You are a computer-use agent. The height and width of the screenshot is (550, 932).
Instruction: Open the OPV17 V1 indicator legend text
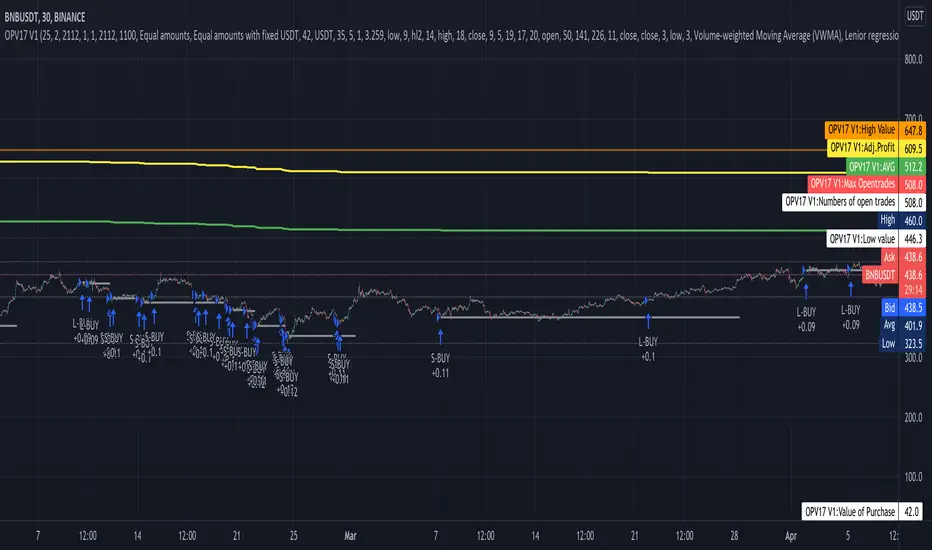pyautogui.click(x=451, y=36)
